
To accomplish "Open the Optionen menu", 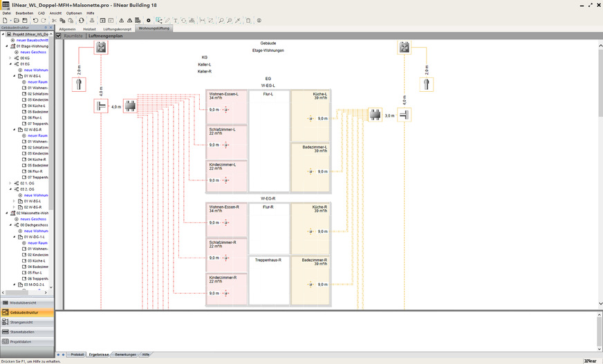I will (73, 13).
